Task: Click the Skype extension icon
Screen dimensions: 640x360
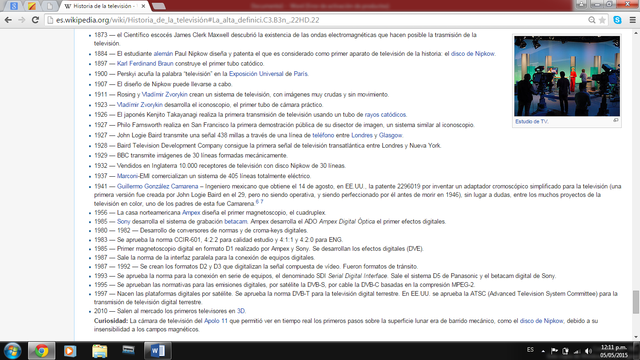Action: pos(617,20)
